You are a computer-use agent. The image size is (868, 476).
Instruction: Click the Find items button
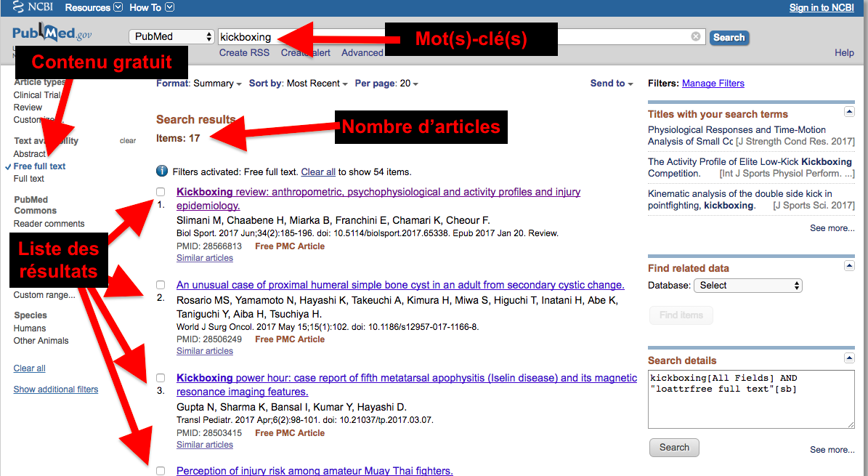pos(681,315)
